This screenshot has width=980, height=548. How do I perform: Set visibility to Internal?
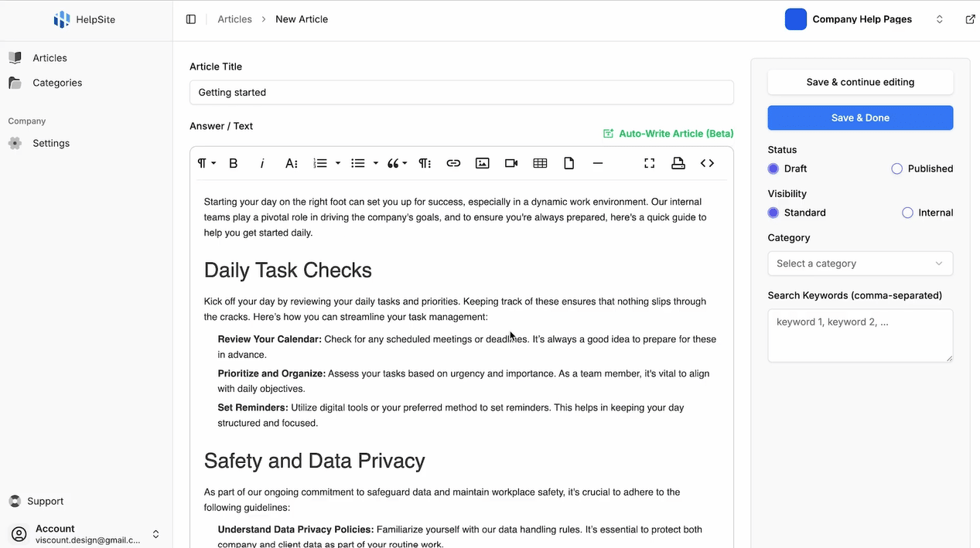[907, 213]
